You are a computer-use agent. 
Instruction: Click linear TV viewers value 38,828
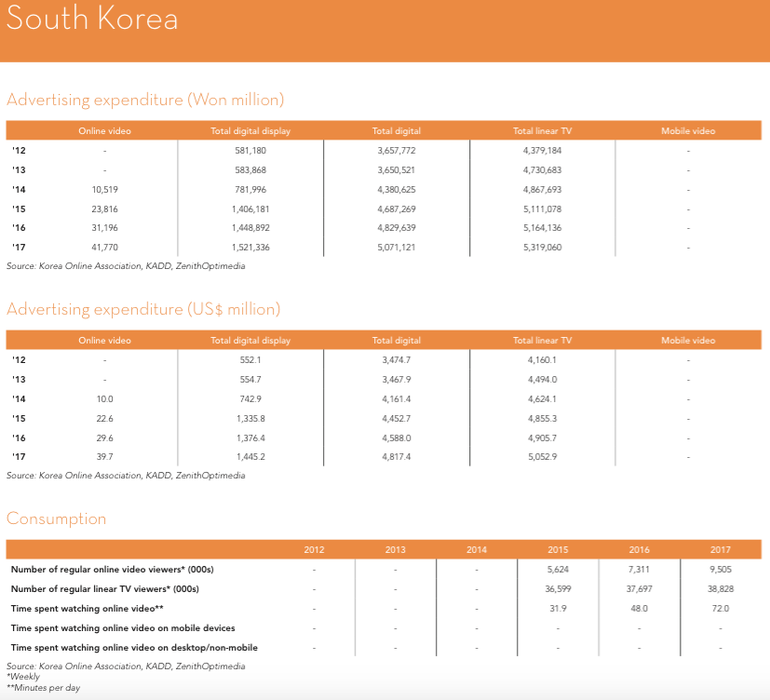point(721,589)
